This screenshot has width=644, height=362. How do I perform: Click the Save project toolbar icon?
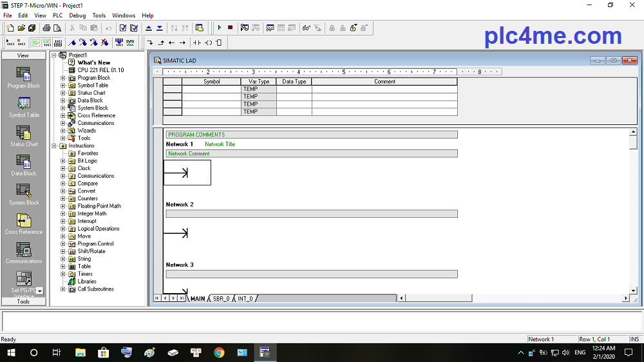32,28
